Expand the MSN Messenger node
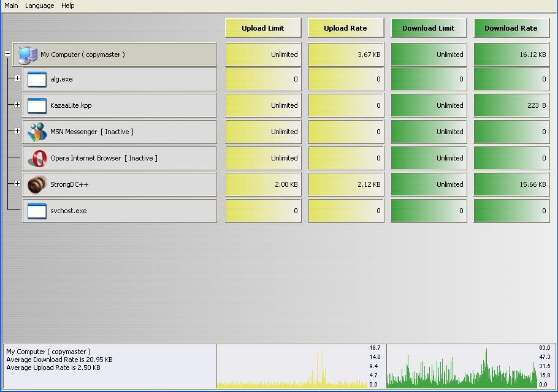The image size is (558, 392). (17, 131)
